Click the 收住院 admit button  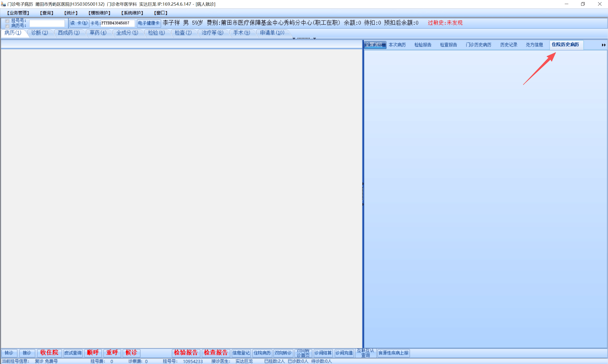49,353
